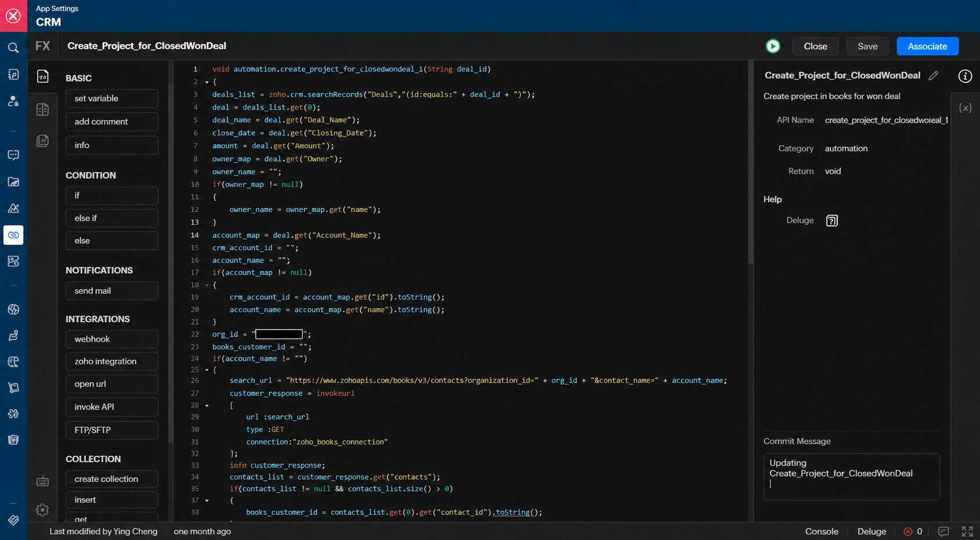Click 'Last modified by Ying Cheng' text

(x=103, y=531)
